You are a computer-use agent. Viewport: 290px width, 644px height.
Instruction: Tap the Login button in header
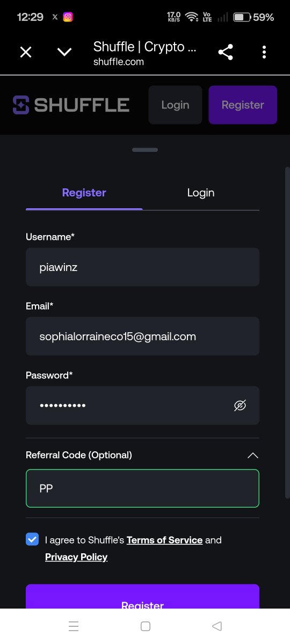click(175, 105)
